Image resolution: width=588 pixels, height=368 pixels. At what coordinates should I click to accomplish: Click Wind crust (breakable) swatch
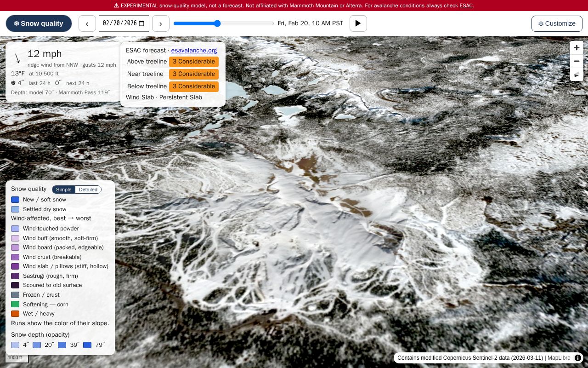tap(15, 257)
